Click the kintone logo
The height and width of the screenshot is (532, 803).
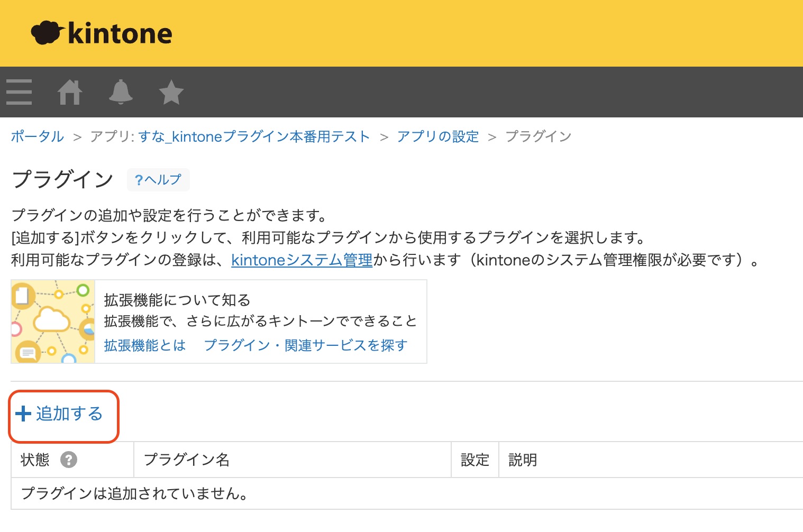click(x=102, y=33)
